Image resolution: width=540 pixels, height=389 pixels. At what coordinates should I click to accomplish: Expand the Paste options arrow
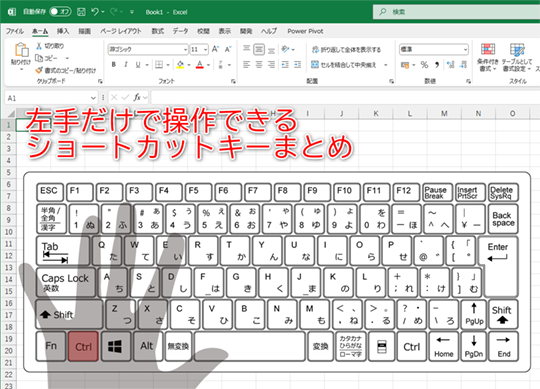coord(21,69)
